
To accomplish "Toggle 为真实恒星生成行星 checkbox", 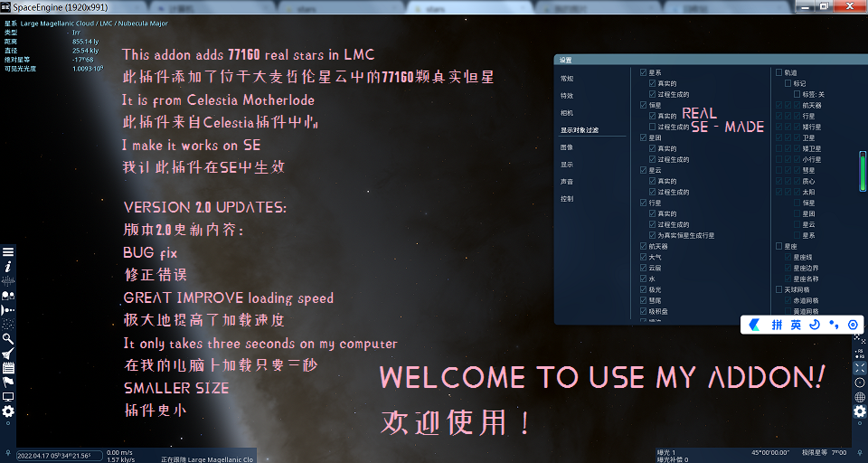I will point(653,235).
